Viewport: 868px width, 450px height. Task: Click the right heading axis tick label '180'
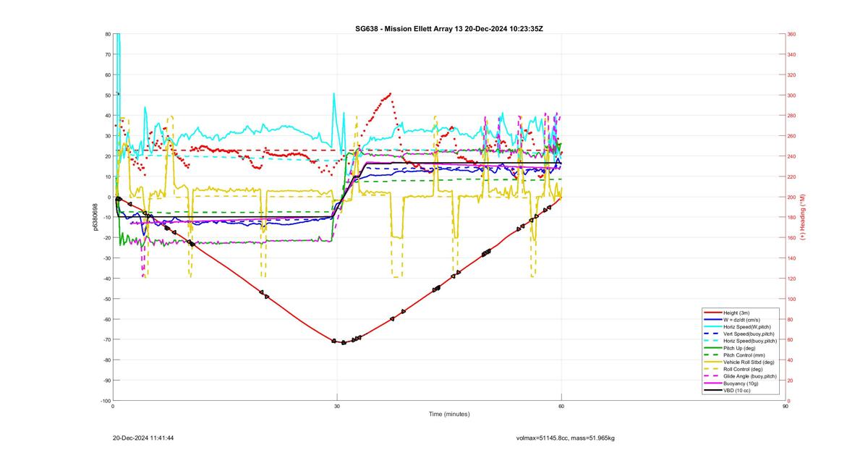coord(791,217)
